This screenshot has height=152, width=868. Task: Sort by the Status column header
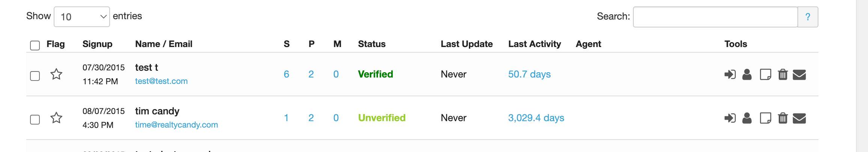coord(372,44)
